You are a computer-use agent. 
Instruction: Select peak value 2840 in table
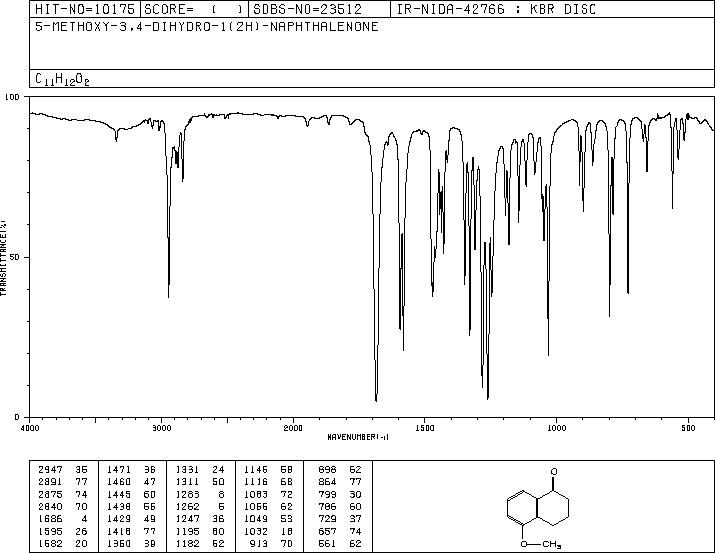[x=50, y=506]
